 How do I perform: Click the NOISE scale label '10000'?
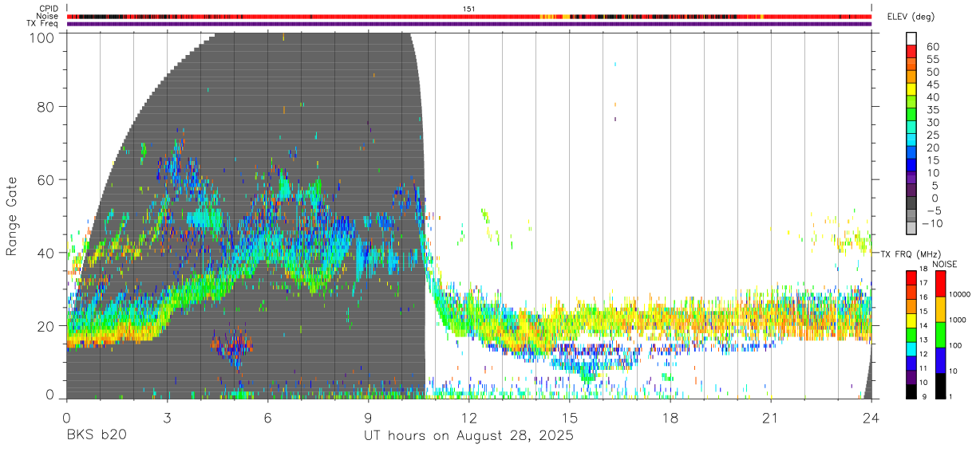click(958, 295)
